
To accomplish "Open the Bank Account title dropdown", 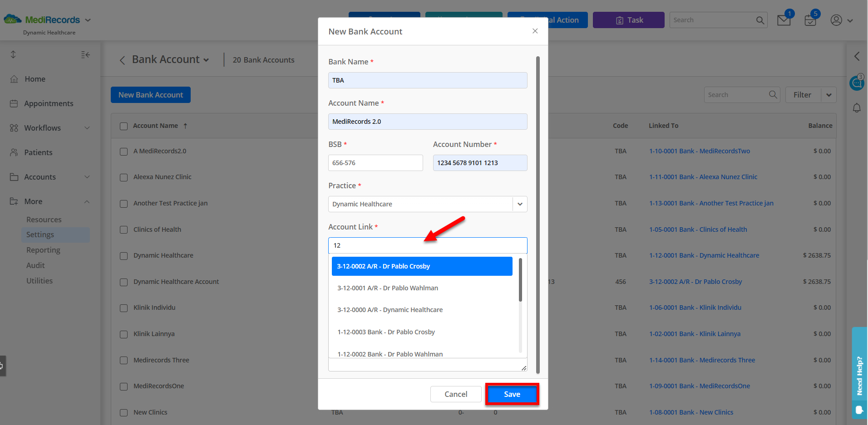I will click(x=206, y=60).
